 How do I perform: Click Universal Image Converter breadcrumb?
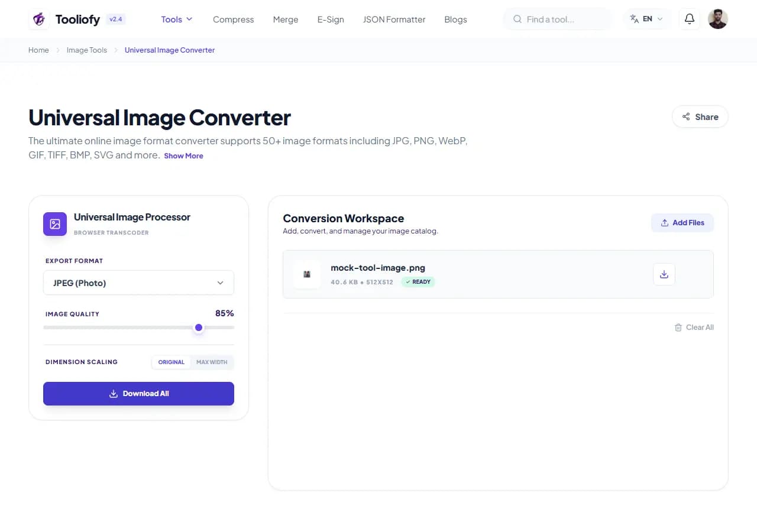point(170,50)
